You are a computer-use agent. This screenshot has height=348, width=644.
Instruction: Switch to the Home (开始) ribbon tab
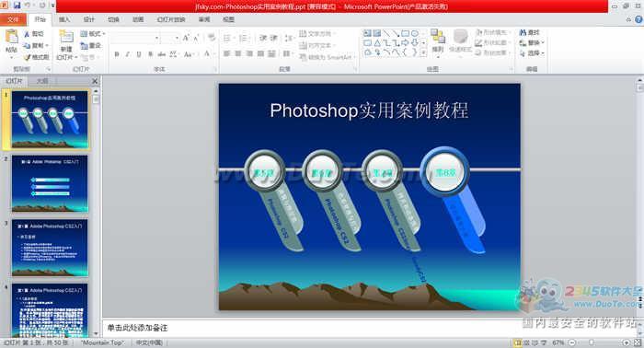point(40,19)
